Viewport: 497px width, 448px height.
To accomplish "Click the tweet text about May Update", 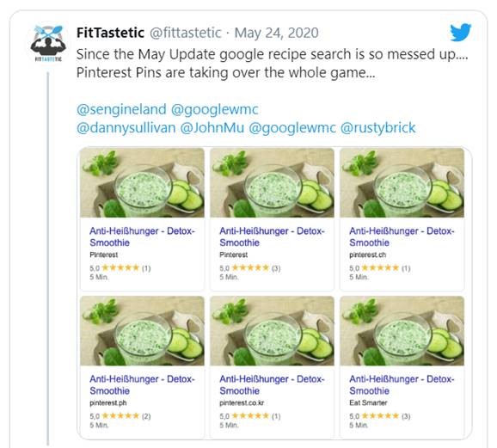I will tap(272, 64).
